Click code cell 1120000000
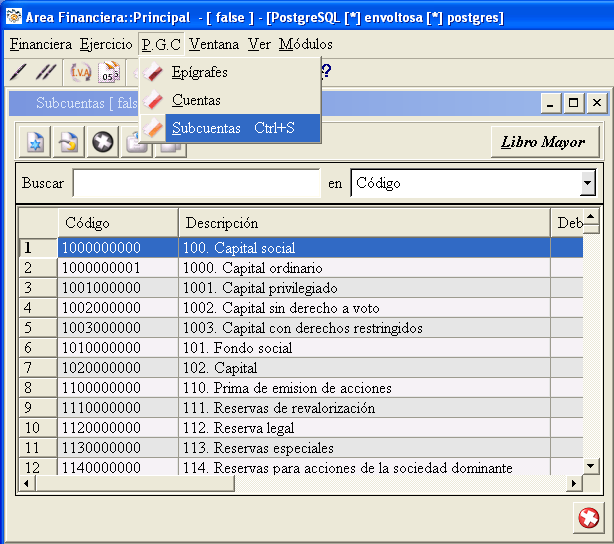Viewport: 614px width, 544px height. (x=118, y=428)
